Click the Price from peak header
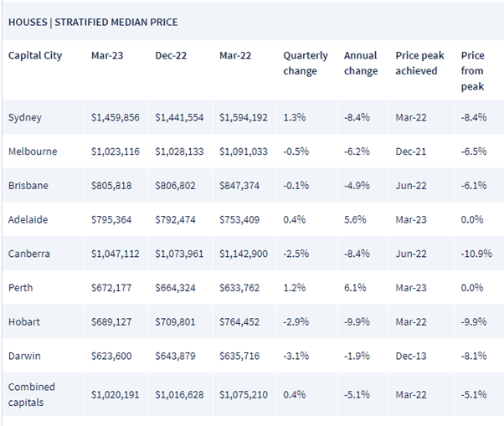The width and height of the screenshot is (504, 426). tap(472, 63)
